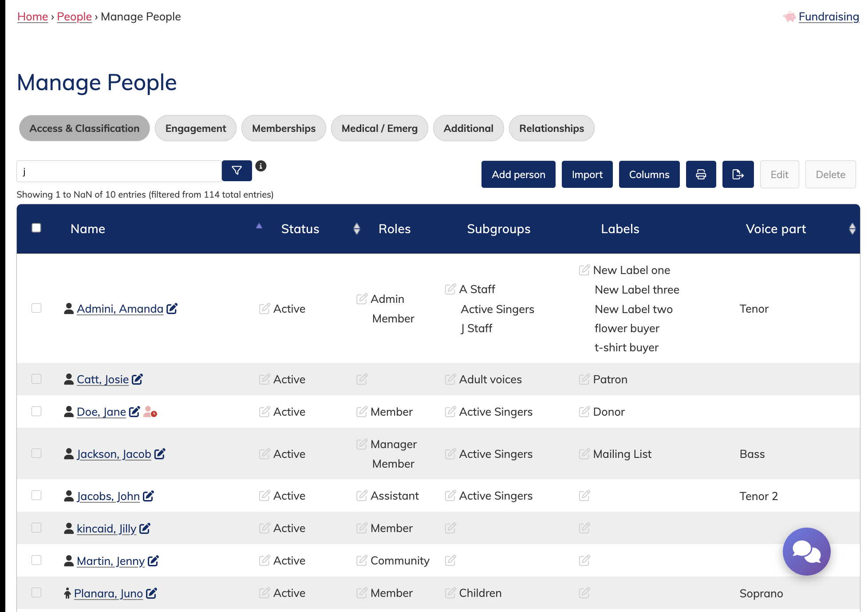Edit Jacobs, John's Assistant role
868x612 pixels.
point(362,496)
